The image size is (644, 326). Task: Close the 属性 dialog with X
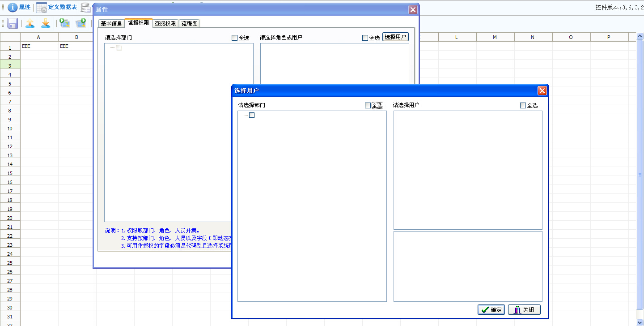pyautogui.click(x=413, y=9)
